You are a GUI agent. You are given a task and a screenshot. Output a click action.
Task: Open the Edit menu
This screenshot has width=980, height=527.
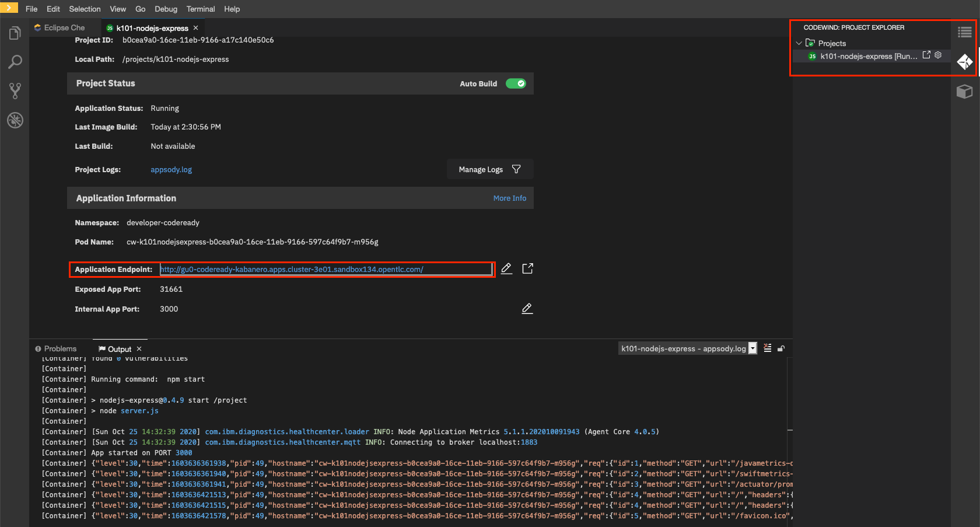(53, 9)
